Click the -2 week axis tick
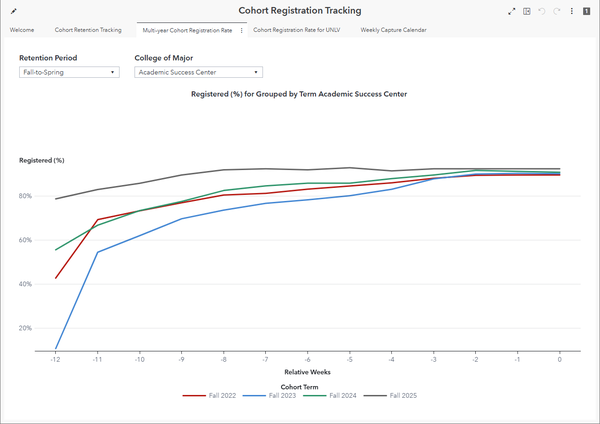Viewport: 600px width, 424px height. [x=476, y=360]
